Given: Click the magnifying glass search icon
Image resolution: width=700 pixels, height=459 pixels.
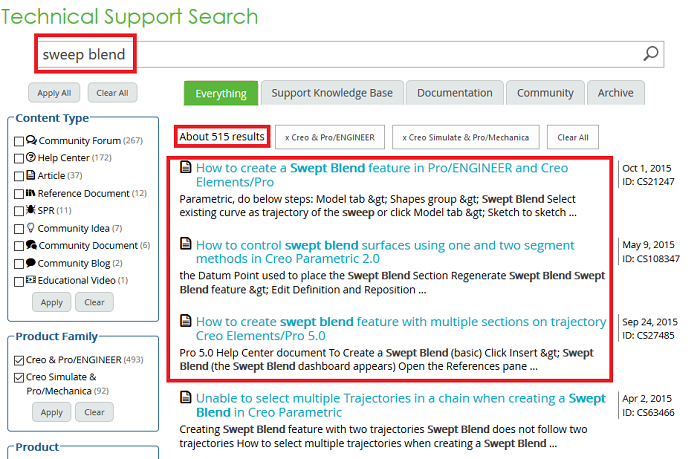Looking at the screenshot, I should 650,54.
